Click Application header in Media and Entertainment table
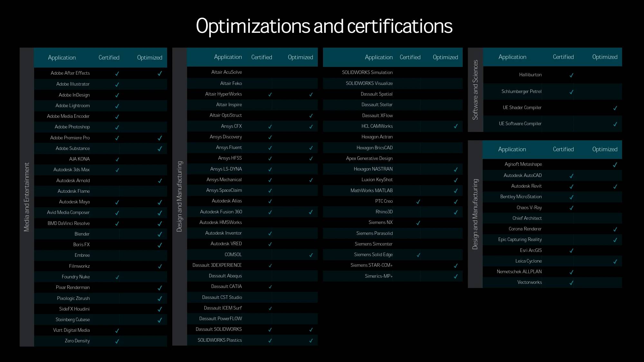This screenshot has width=644, height=362. pos(62,58)
